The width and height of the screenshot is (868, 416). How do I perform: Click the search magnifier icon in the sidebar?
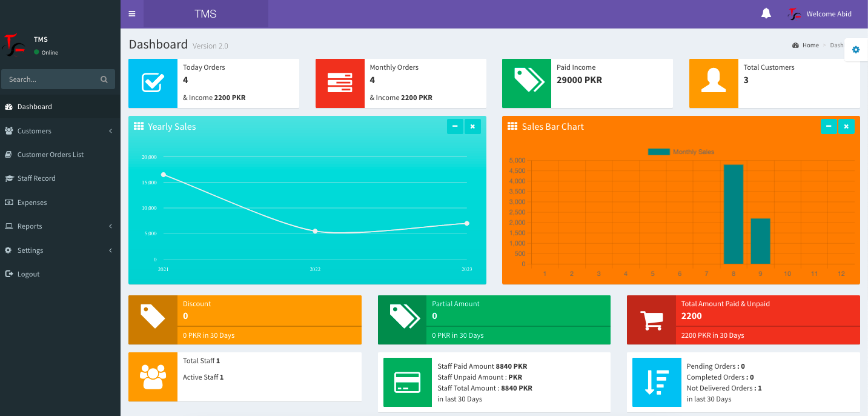(x=104, y=79)
